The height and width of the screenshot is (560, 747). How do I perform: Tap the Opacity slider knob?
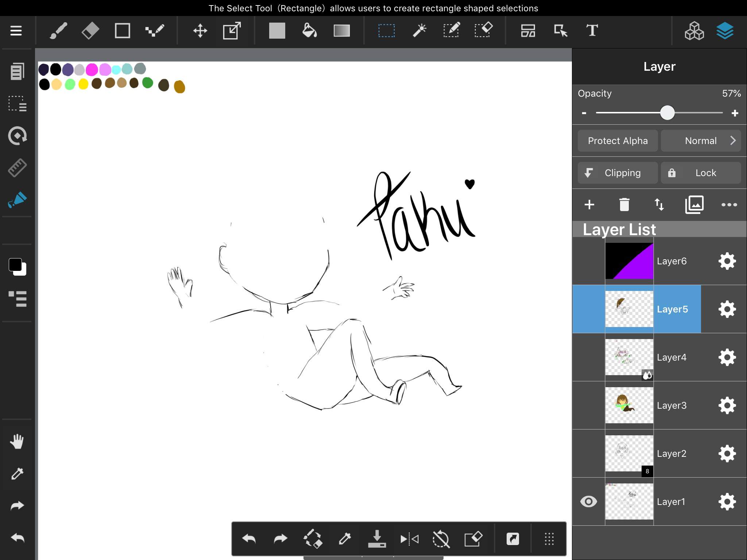[x=667, y=113]
